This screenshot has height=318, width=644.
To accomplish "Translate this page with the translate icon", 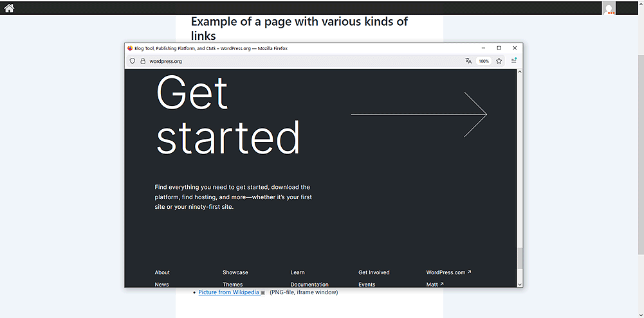I will coord(468,61).
